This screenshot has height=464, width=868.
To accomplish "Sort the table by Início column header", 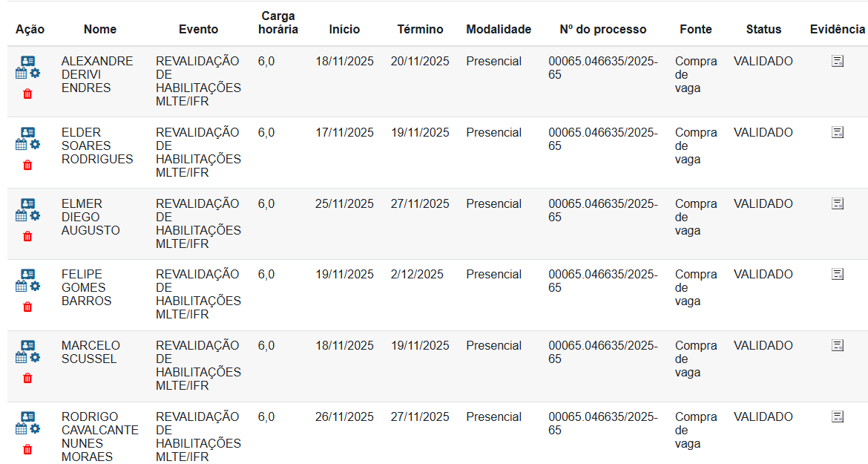I will click(x=344, y=30).
